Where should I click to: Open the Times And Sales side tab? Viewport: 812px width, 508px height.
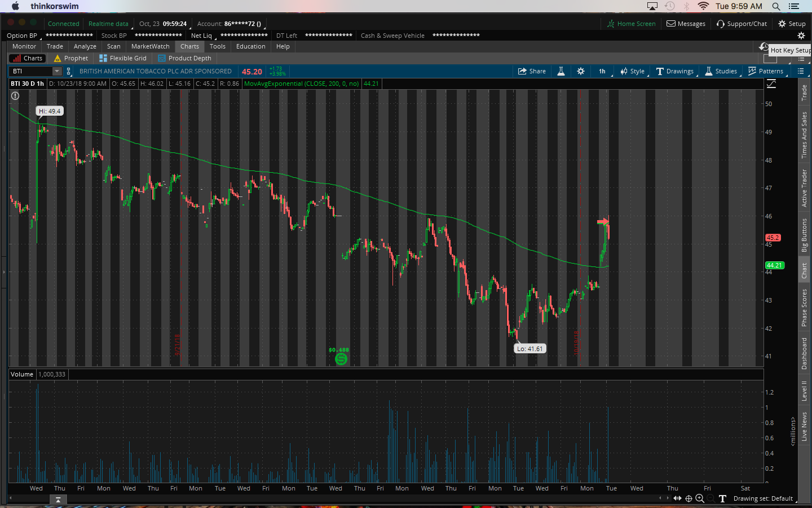804,135
